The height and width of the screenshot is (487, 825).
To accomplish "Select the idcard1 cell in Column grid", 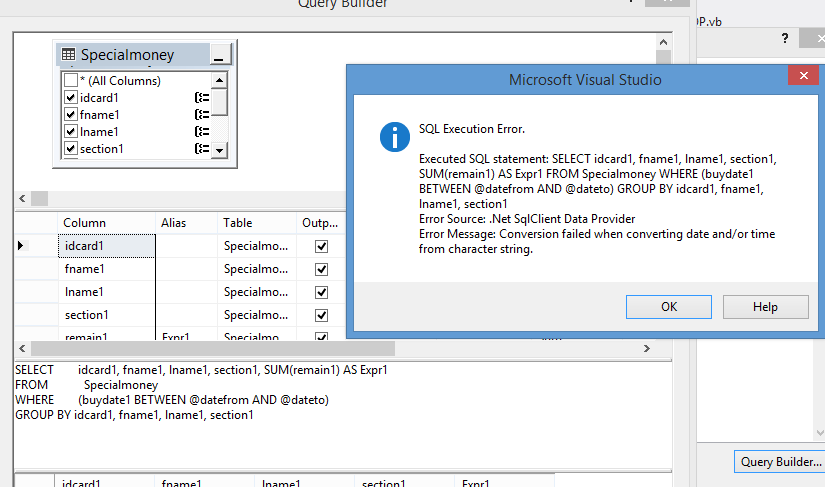I will click(x=107, y=246).
